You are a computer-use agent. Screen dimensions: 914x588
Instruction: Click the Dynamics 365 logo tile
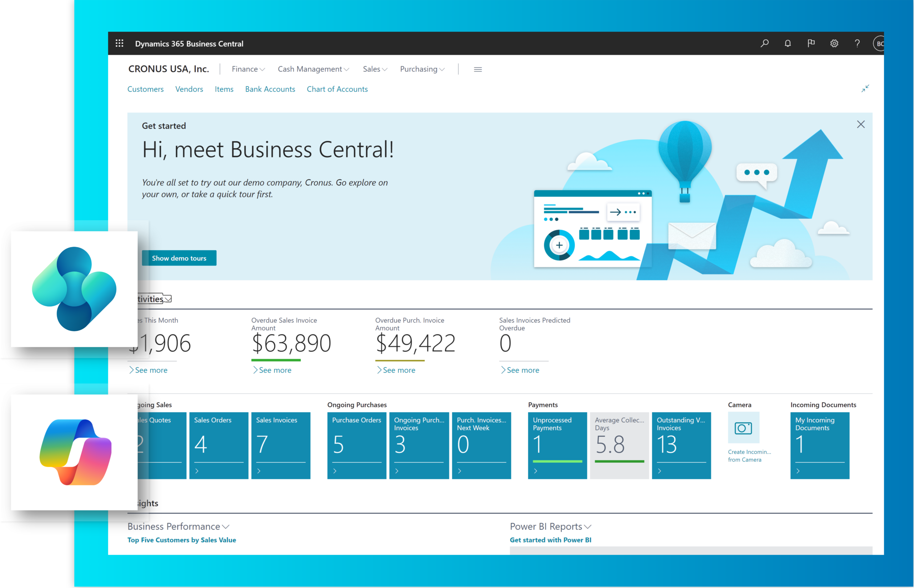coord(75,289)
